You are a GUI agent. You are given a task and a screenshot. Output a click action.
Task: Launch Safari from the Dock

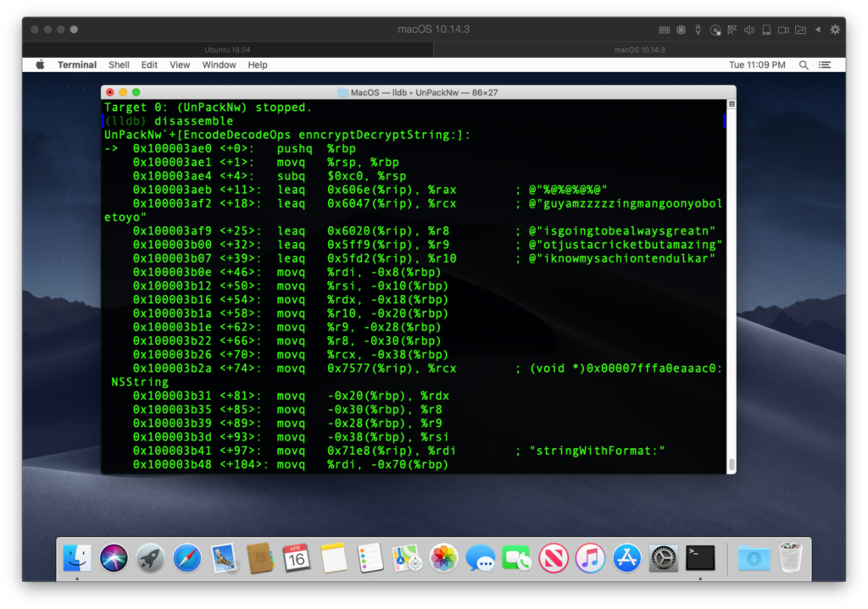point(187,557)
